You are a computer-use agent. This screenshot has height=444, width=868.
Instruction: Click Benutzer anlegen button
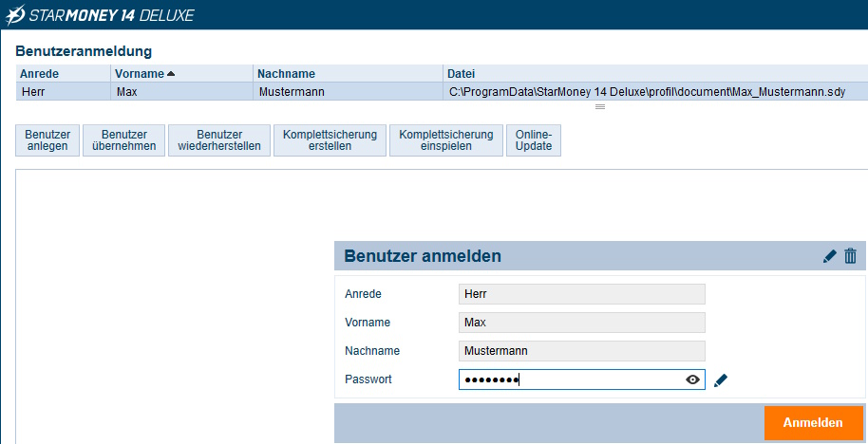coord(47,140)
